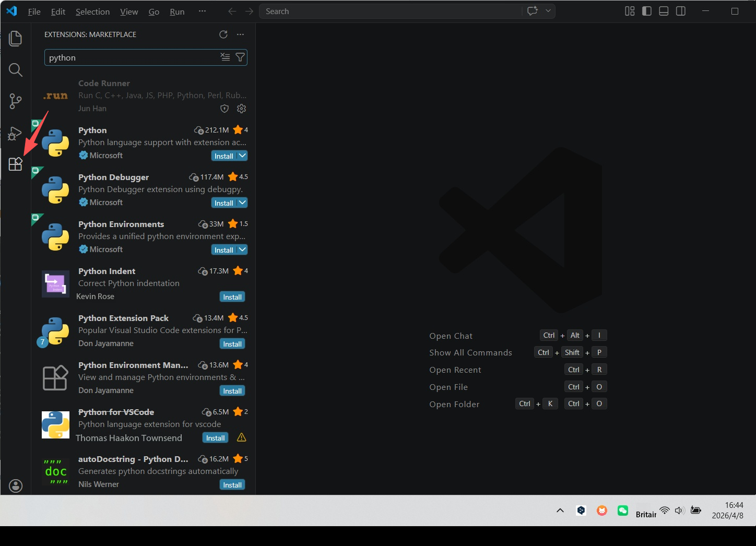Open the Edit menu
The width and height of the screenshot is (756, 546).
pyautogui.click(x=58, y=11)
